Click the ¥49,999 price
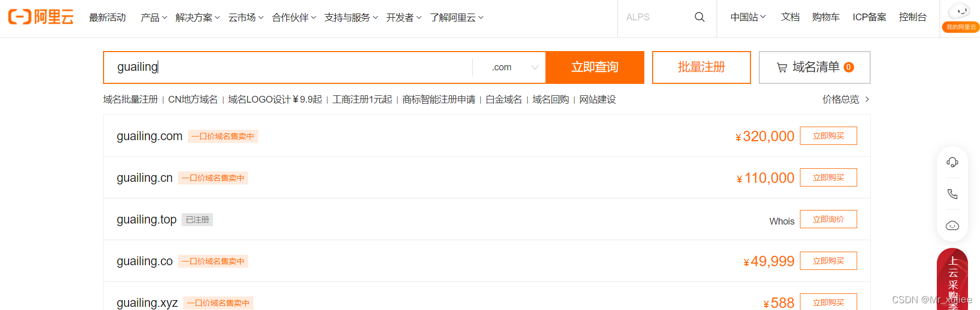This screenshot has width=980, height=310. [x=769, y=262]
